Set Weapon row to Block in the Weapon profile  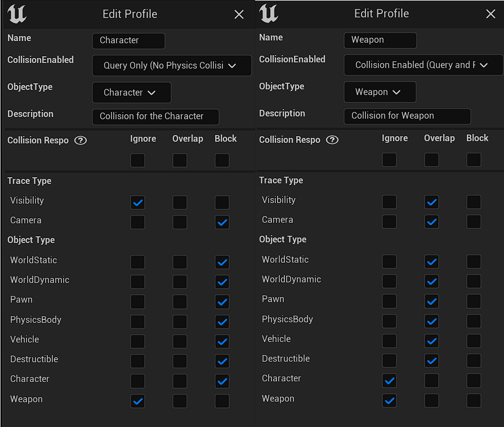(x=474, y=401)
